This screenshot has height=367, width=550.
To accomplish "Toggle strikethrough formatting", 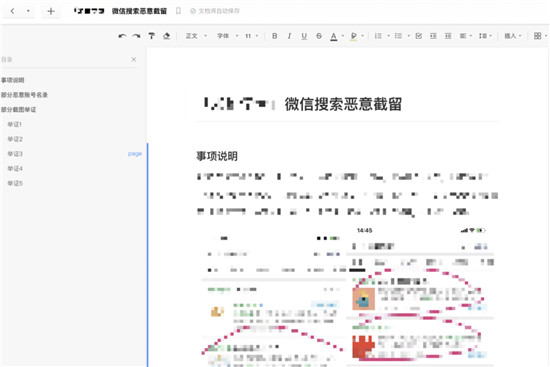I will click(319, 36).
